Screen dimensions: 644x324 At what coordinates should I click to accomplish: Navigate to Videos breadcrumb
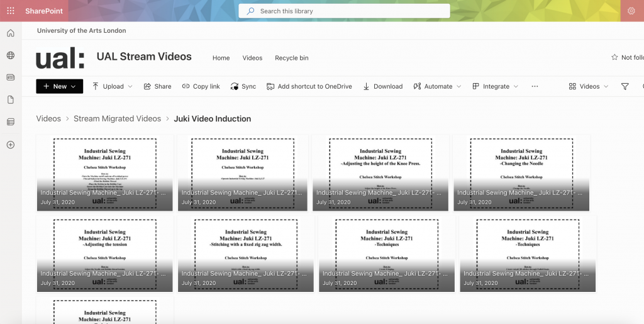[48, 119]
